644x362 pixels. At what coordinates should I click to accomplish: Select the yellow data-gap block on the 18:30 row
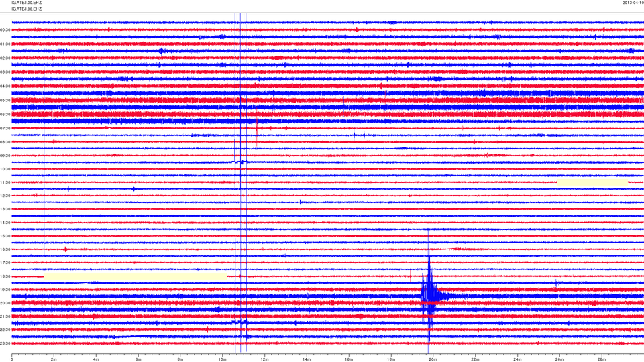(x=136, y=276)
